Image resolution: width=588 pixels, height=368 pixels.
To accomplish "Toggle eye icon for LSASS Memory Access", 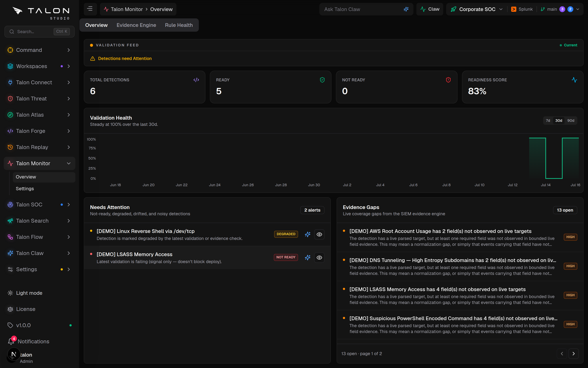I will 319,257.
